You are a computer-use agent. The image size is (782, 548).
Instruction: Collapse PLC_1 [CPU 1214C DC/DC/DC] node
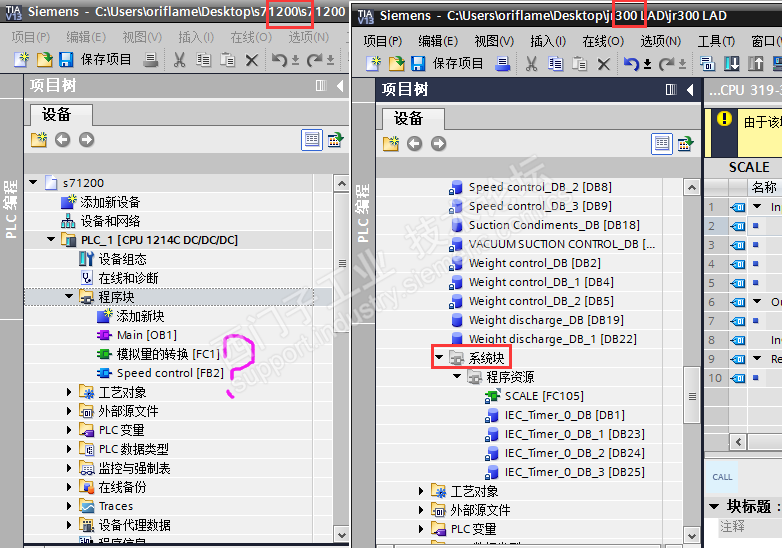51,239
